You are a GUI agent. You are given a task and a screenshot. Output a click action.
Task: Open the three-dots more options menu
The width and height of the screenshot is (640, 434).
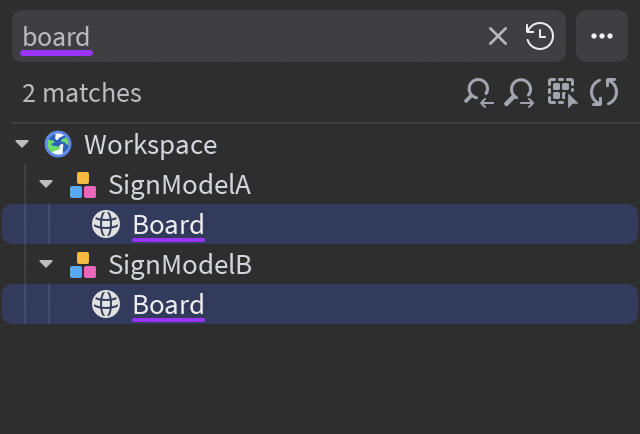601,37
